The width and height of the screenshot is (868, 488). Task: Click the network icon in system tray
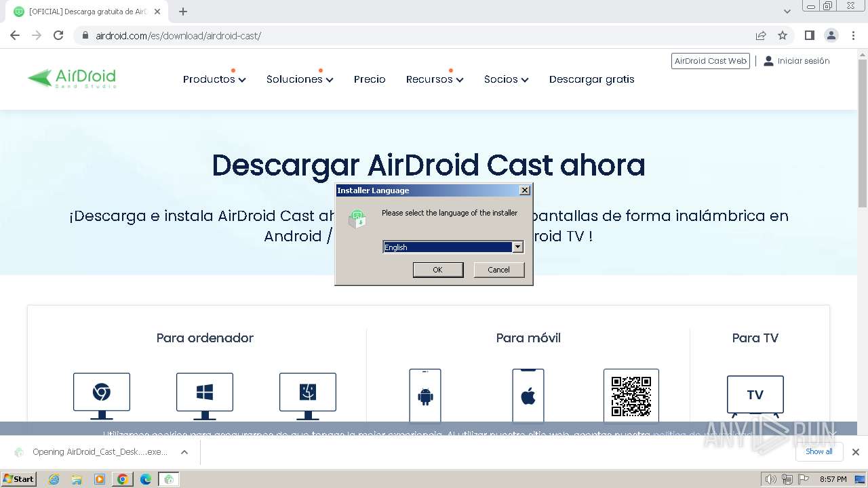[787, 479]
